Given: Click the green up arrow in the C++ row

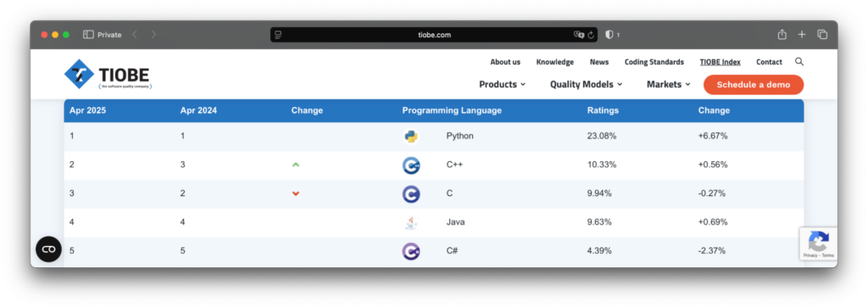Looking at the screenshot, I should pyautogui.click(x=296, y=165).
